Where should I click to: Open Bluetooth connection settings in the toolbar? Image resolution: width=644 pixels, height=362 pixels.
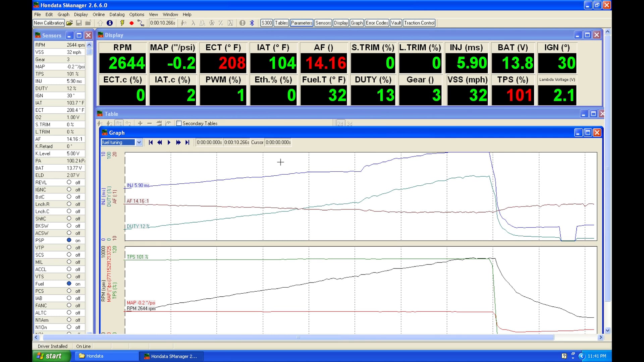point(252,23)
